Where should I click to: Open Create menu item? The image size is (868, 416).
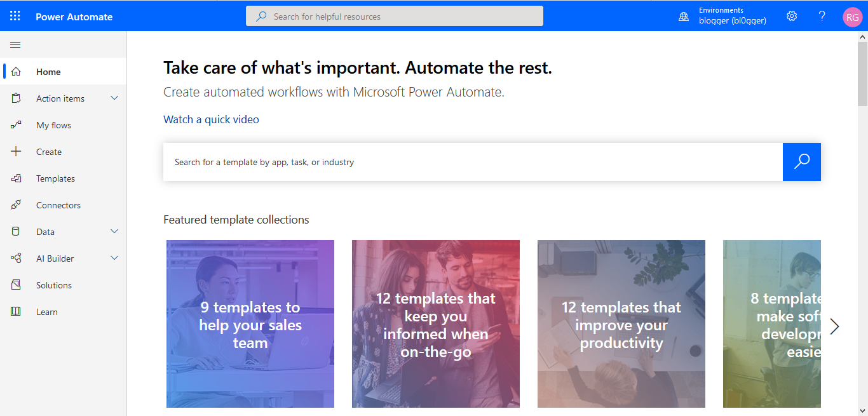pos(49,152)
